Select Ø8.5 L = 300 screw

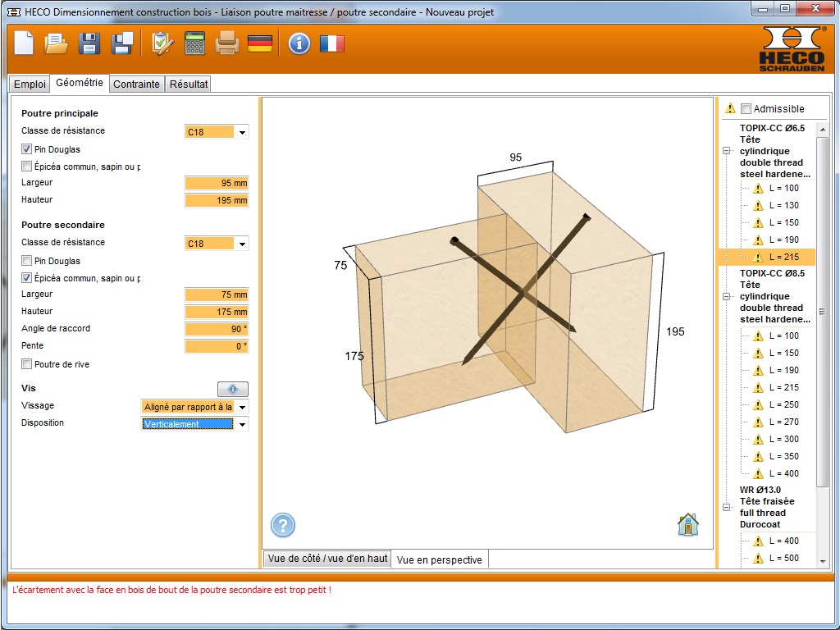point(783,439)
